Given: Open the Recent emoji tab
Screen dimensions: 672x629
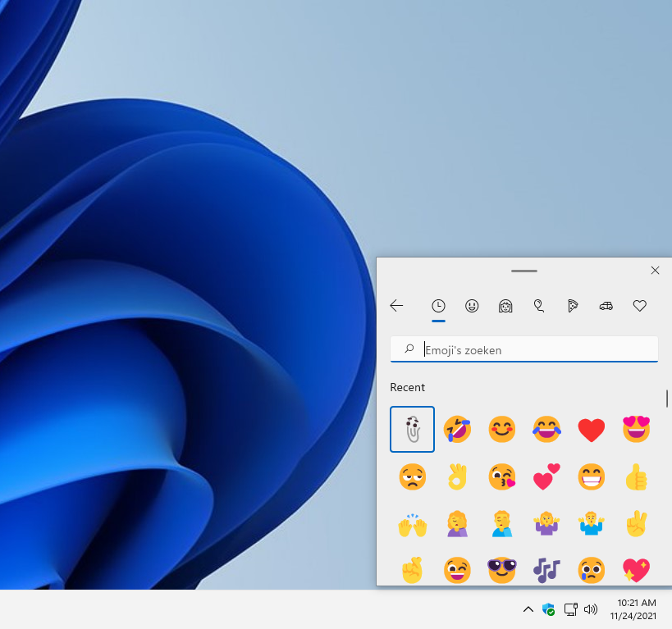Looking at the screenshot, I should 438,306.
